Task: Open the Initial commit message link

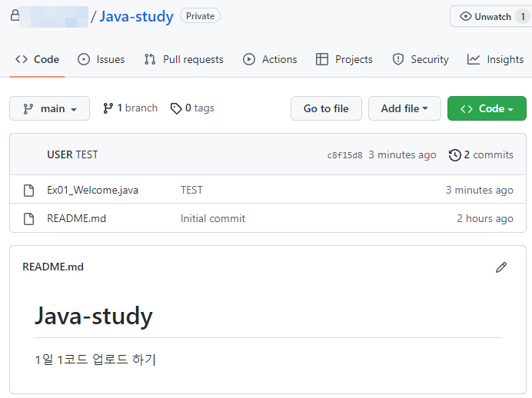Action: [213, 218]
